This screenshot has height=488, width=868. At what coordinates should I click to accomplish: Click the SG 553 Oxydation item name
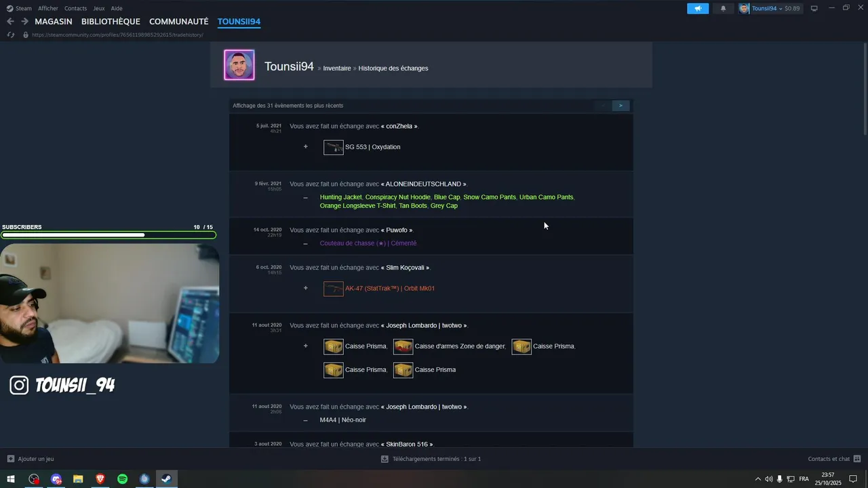click(x=372, y=147)
